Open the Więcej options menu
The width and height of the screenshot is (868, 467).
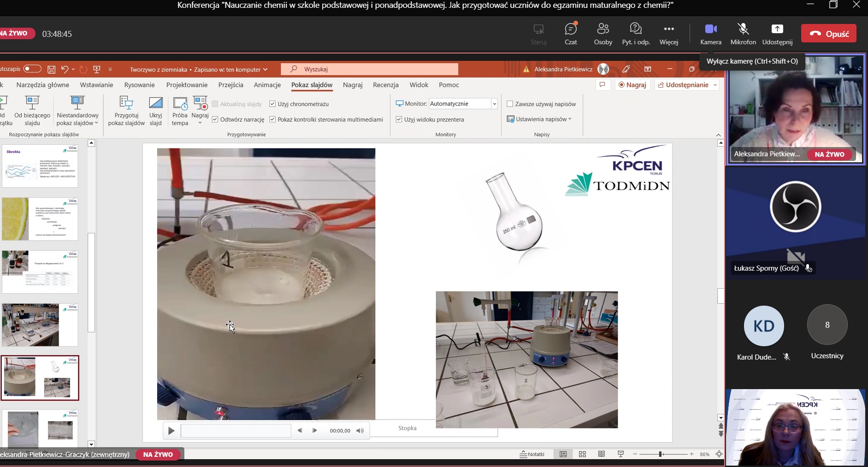[669, 34]
